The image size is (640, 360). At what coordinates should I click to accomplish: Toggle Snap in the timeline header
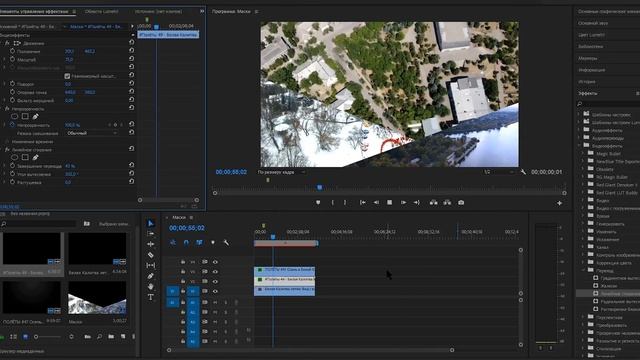coord(186,242)
